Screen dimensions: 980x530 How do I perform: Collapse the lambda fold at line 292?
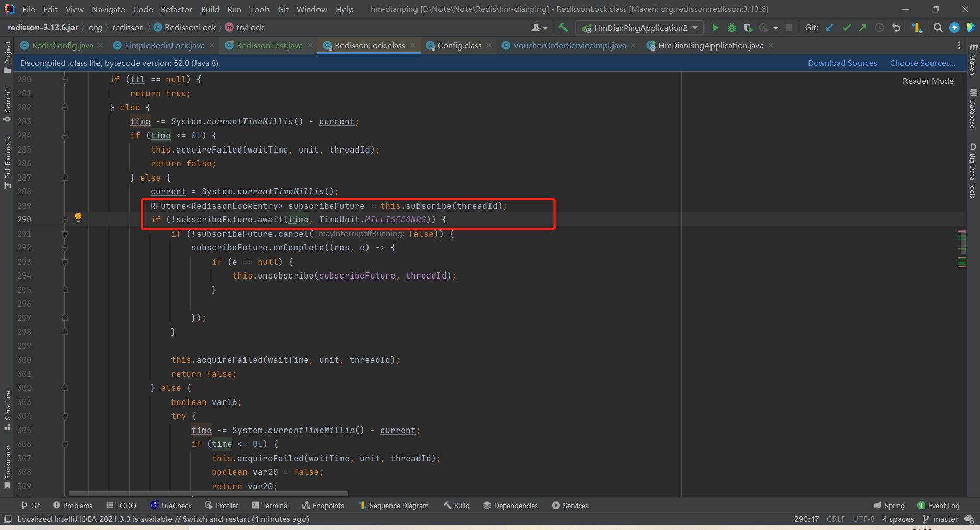click(x=65, y=248)
